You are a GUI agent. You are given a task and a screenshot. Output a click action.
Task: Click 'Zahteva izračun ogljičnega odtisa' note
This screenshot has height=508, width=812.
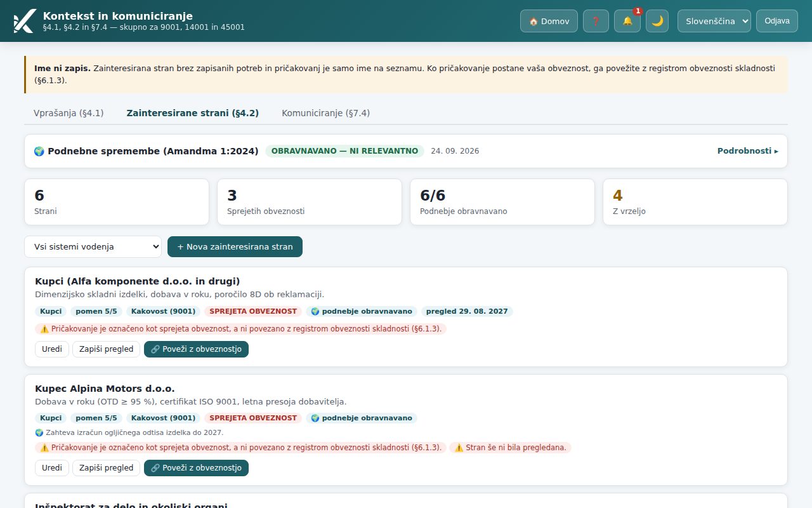tap(129, 432)
